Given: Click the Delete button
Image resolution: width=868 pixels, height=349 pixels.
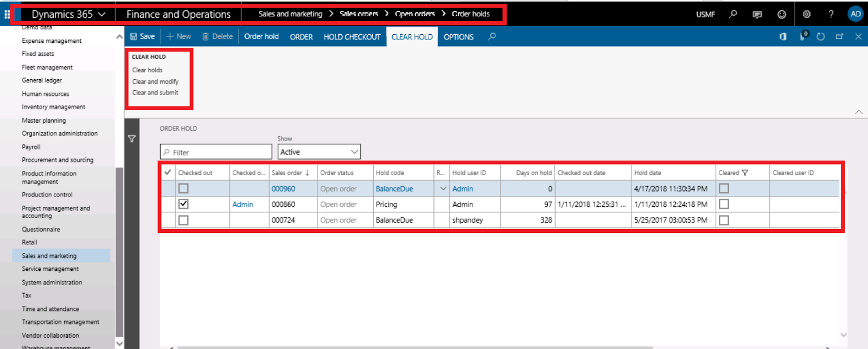Looking at the screenshot, I should (218, 36).
